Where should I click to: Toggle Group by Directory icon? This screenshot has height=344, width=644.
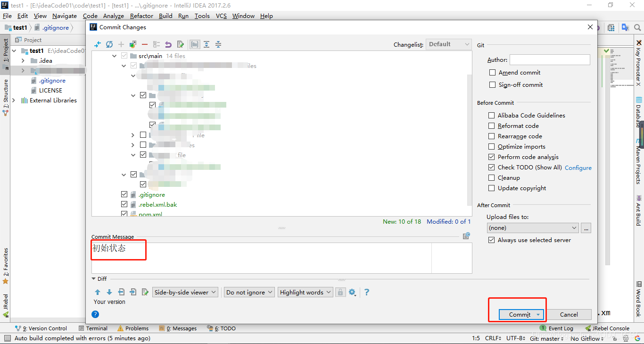[x=194, y=44]
